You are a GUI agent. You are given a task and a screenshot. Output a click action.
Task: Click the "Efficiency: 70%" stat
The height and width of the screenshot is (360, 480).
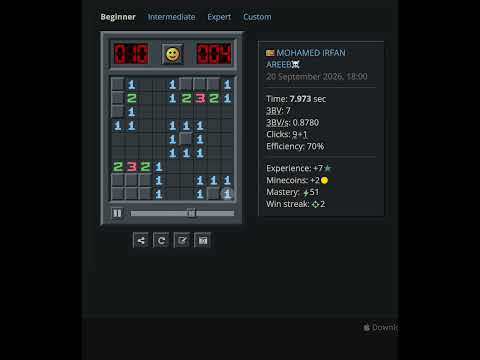pos(295,146)
